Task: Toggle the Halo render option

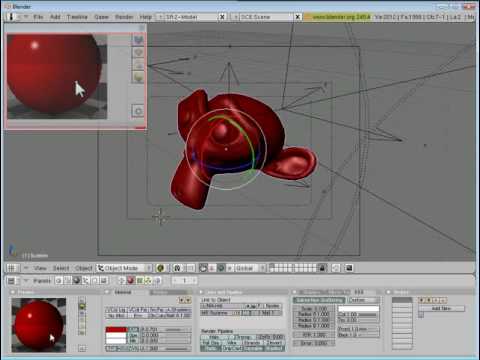Action: (x=213, y=337)
